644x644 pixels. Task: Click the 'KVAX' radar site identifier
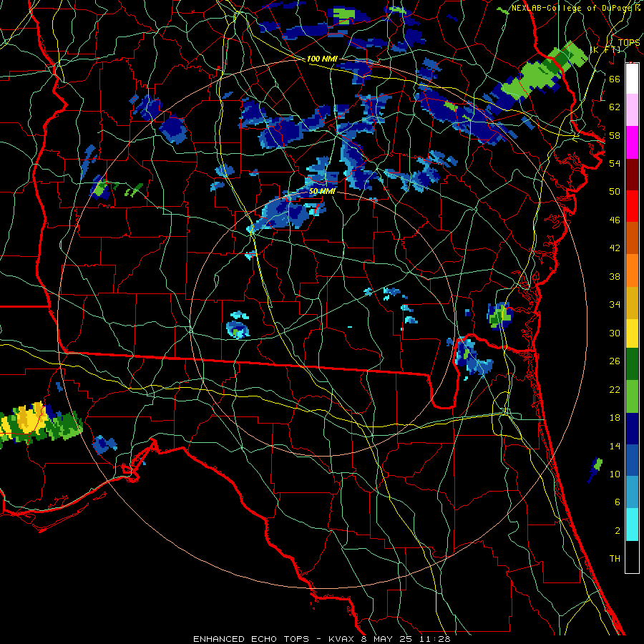pos(343,639)
